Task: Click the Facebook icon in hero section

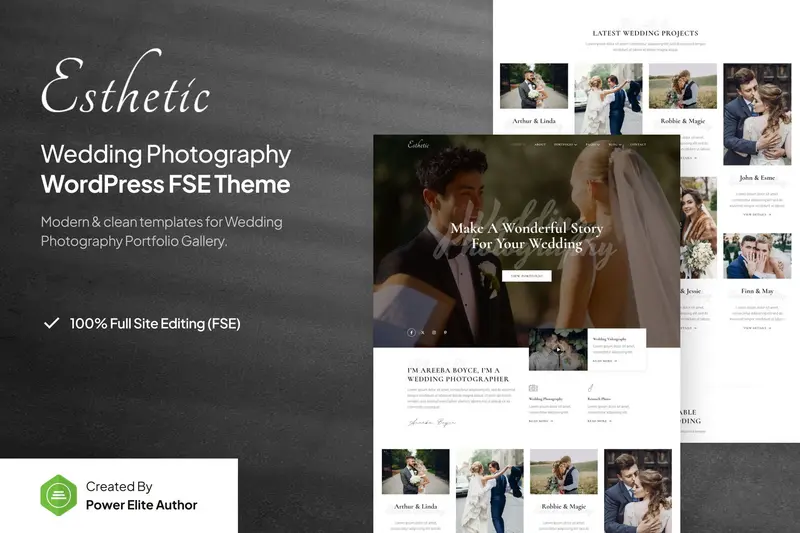Action: click(411, 332)
